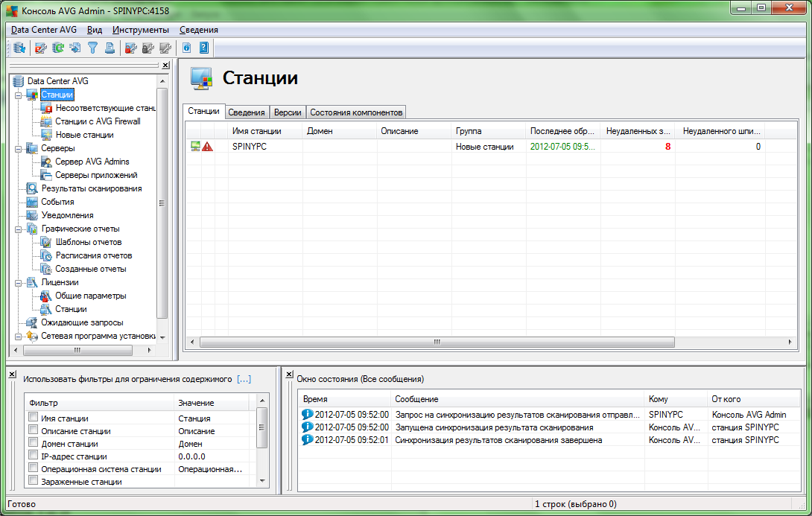This screenshot has height=516, width=812.
Task: Click the stations table horizontal scrollbar thumb
Action: (437, 342)
